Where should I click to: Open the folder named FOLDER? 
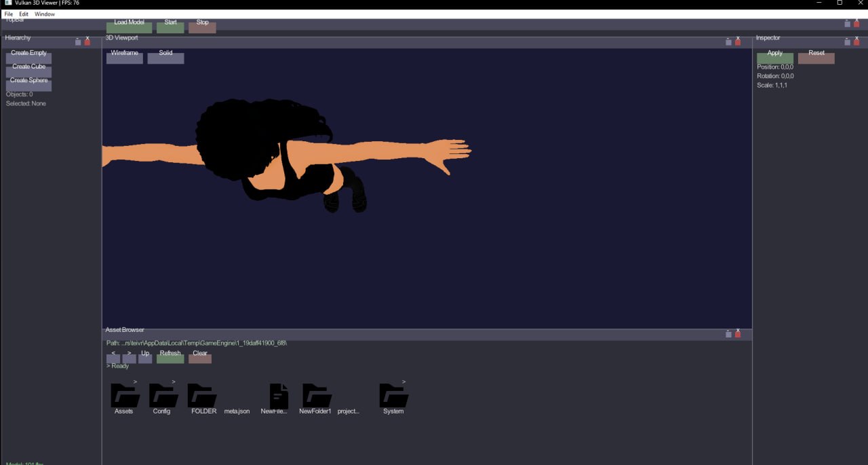coord(202,395)
